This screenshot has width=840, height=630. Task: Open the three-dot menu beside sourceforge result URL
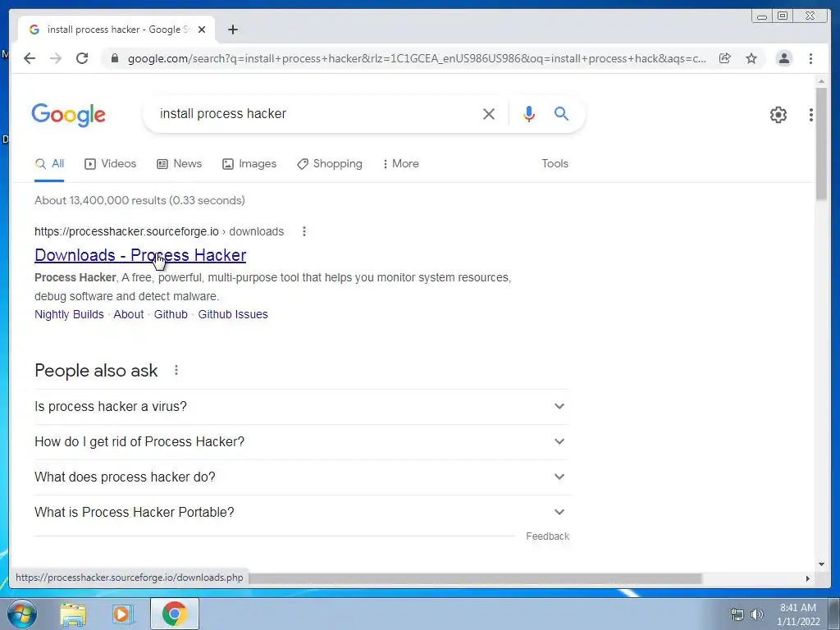pos(304,231)
